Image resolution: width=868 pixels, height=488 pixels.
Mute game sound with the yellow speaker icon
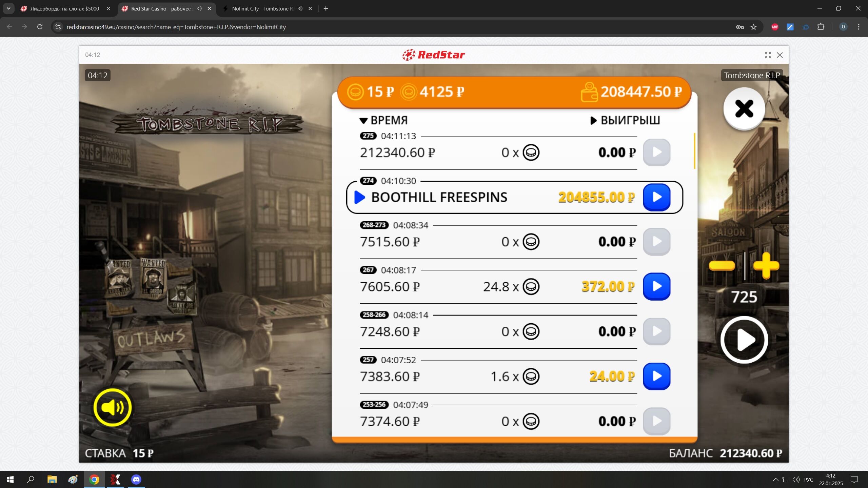click(x=113, y=407)
